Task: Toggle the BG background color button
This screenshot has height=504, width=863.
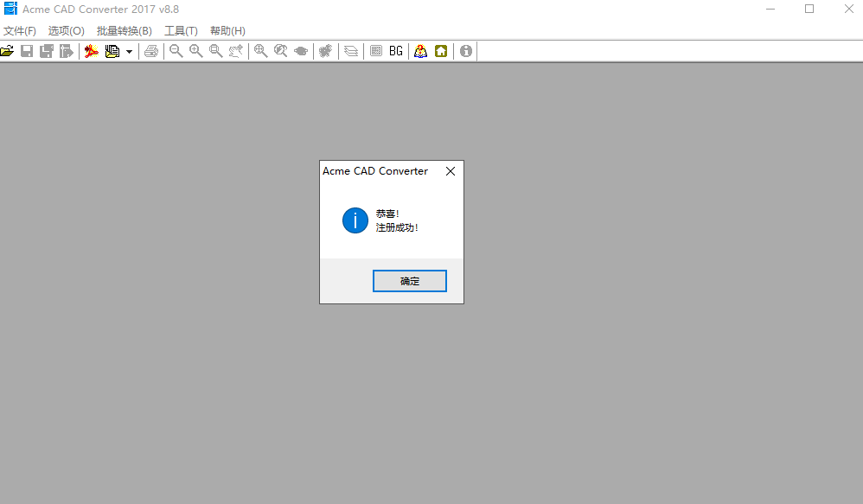Action: 396,51
